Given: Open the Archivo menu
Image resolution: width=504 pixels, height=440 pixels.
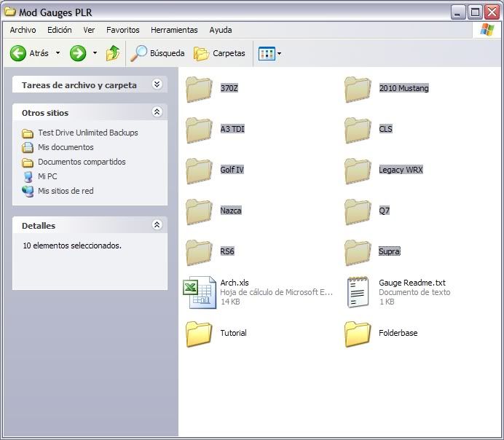Looking at the screenshot, I should point(23,30).
